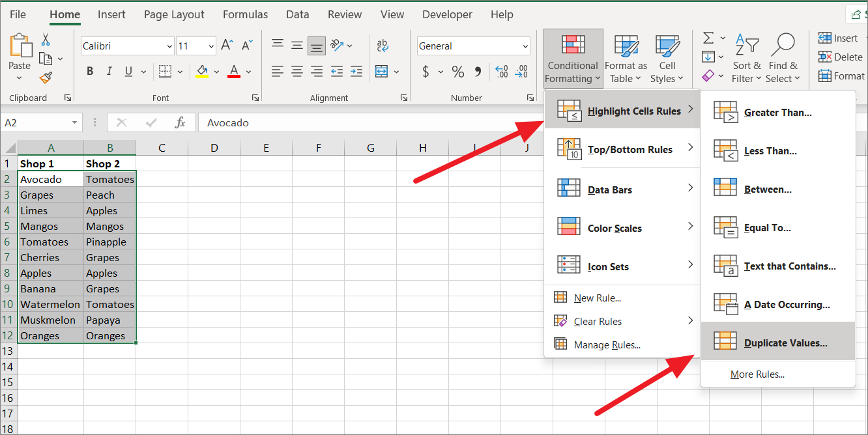The width and height of the screenshot is (868, 435).
Task: Apply Percent Style formatting
Action: click(458, 72)
